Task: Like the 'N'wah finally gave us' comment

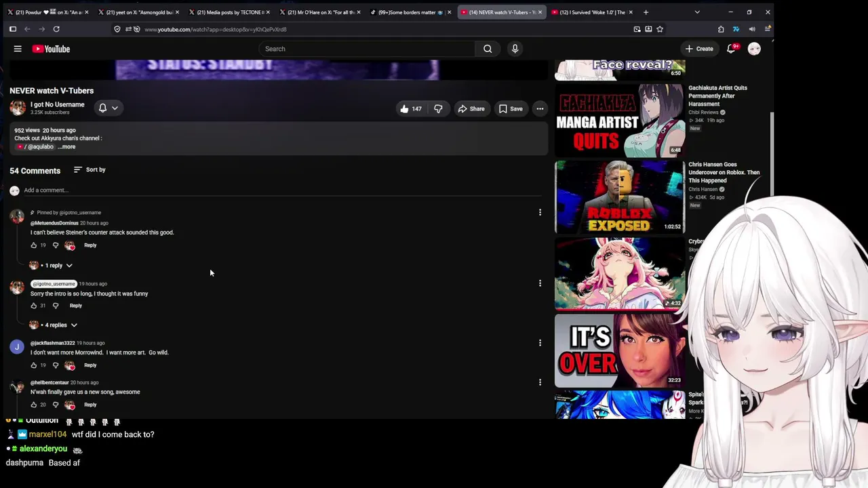Action: [x=34, y=405]
